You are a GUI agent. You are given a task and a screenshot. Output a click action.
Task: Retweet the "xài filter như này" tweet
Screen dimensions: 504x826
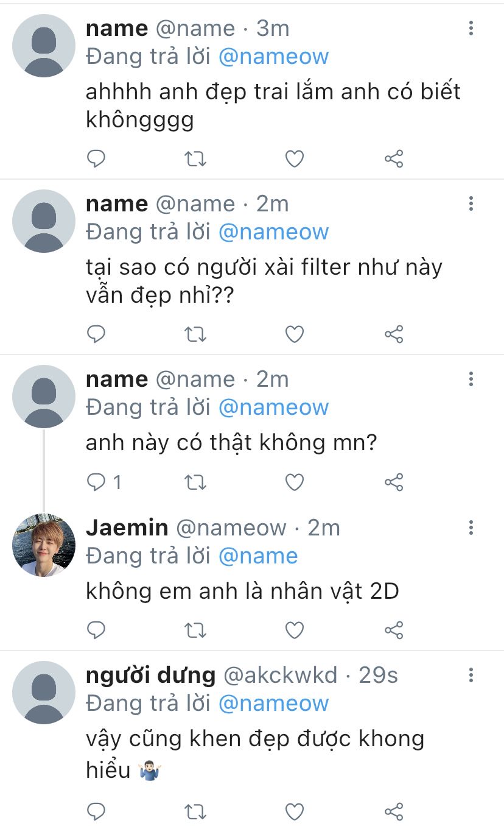195,334
